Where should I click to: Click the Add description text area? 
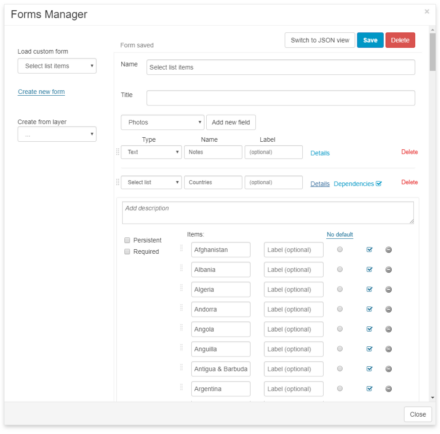(x=268, y=212)
